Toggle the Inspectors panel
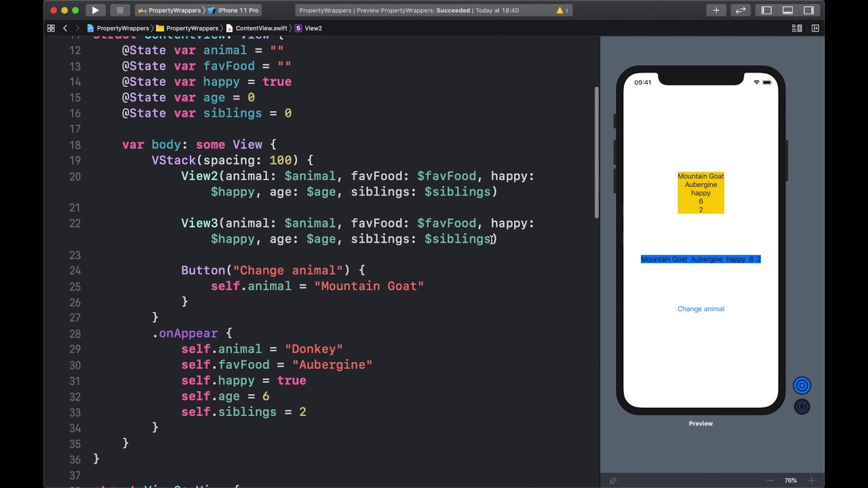868x488 pixels. [x=808, y=10]
